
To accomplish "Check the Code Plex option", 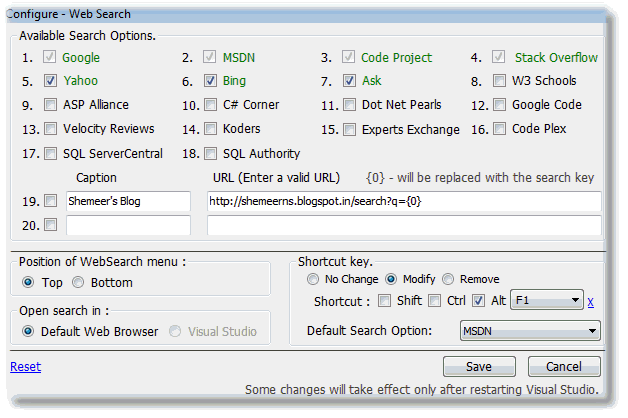I will [x=499, y=129].
